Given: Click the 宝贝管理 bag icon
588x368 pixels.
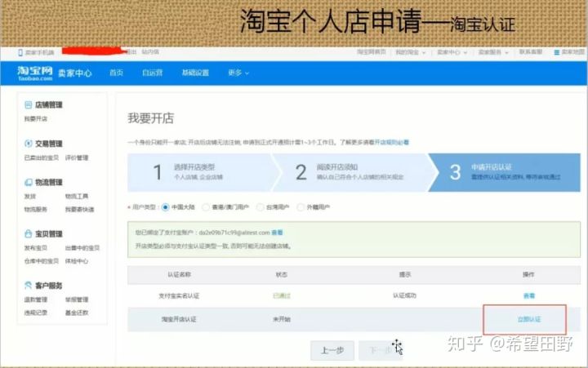Looking at the screenshot, I should [x=28, y=234].
